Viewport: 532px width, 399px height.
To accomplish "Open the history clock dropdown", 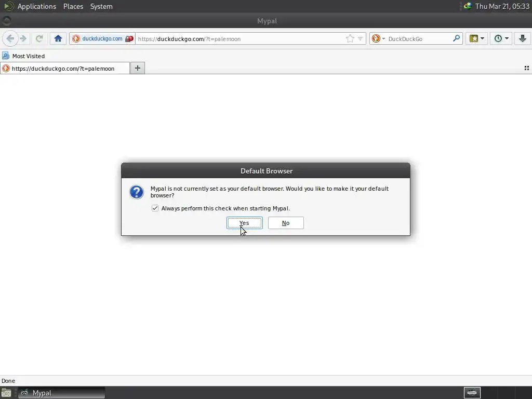I will click(x=501, y=38).
